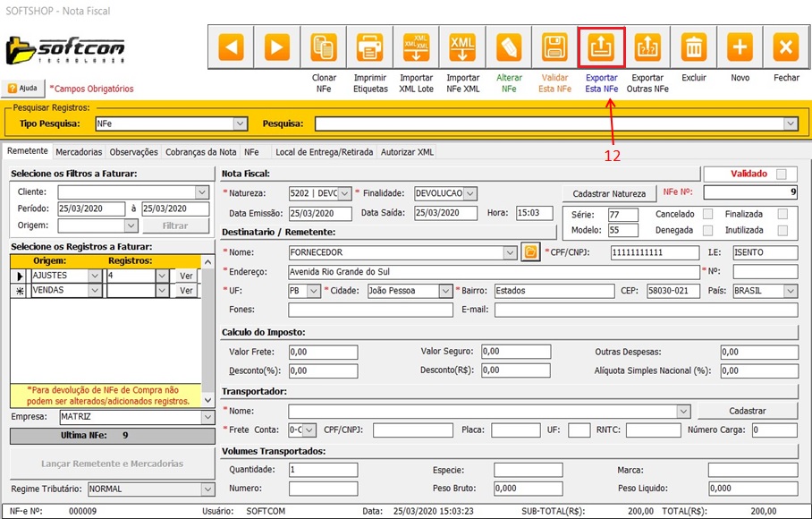This screenshot has height=519, width=812.
Task: Click the Novo plus icon
Action: [x=740, y=47]
